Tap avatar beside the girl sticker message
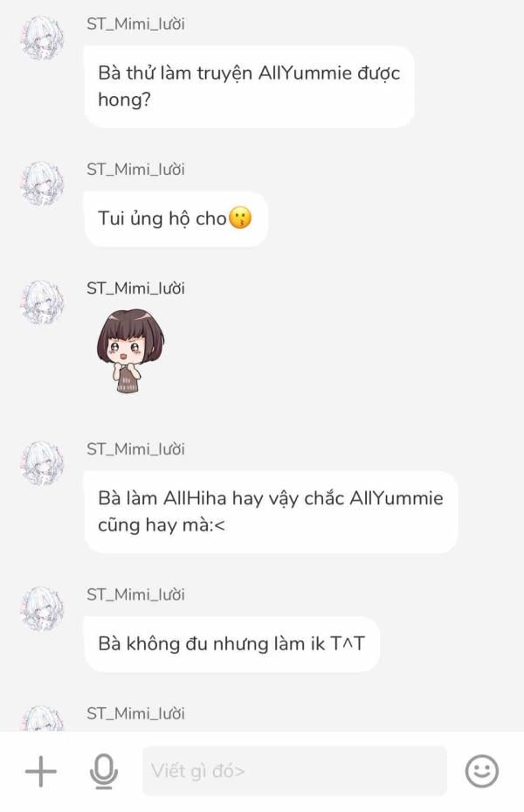The image size is (524, 812). coord(42,303)
